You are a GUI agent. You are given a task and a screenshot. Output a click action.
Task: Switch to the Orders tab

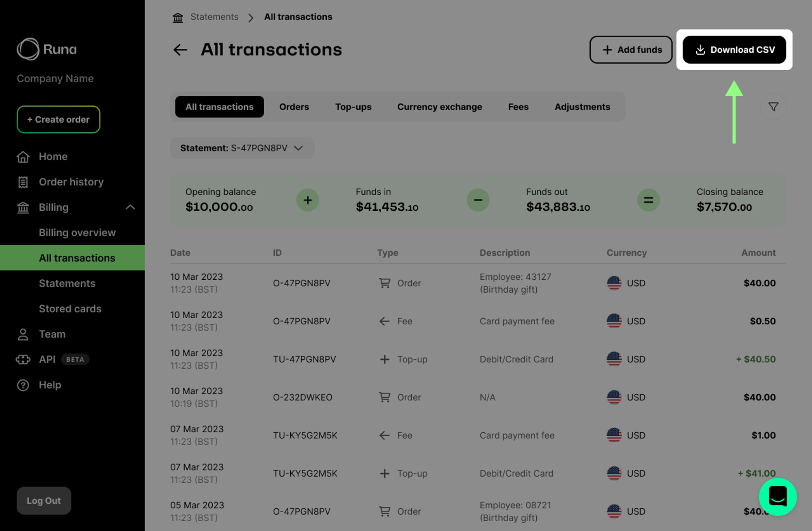pyautogui.click(x=294, y=107)
